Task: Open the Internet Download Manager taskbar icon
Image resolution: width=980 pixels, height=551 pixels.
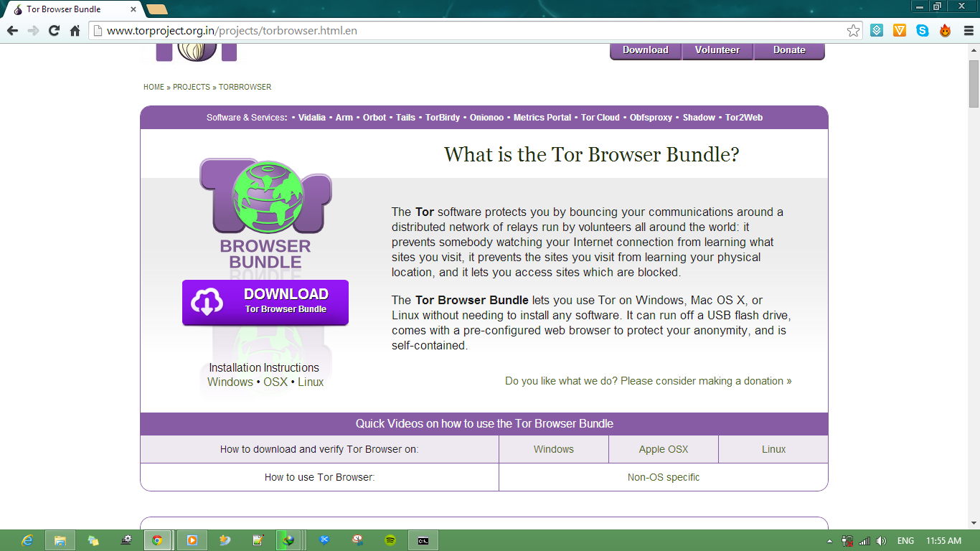Action: point(288,540)
